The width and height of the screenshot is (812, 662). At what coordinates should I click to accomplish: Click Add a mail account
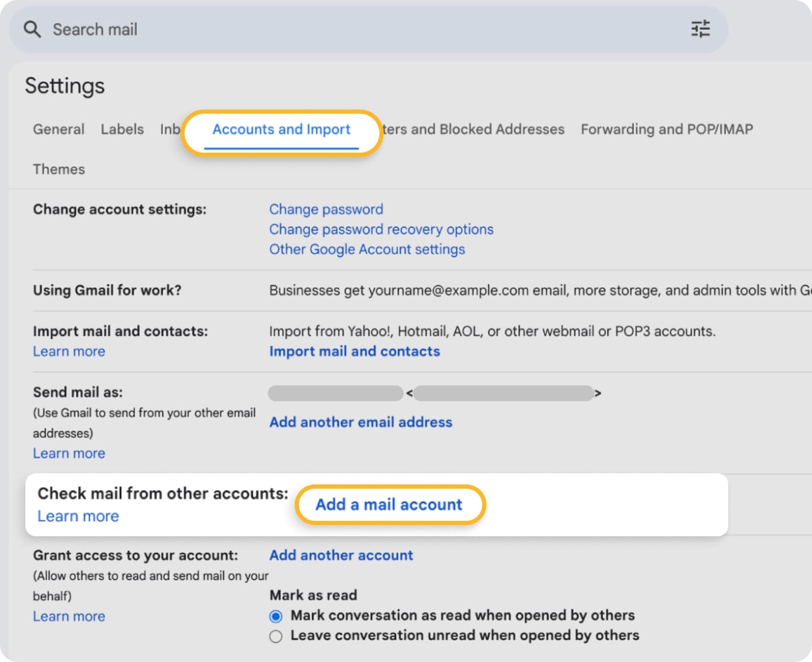(389, 504)
